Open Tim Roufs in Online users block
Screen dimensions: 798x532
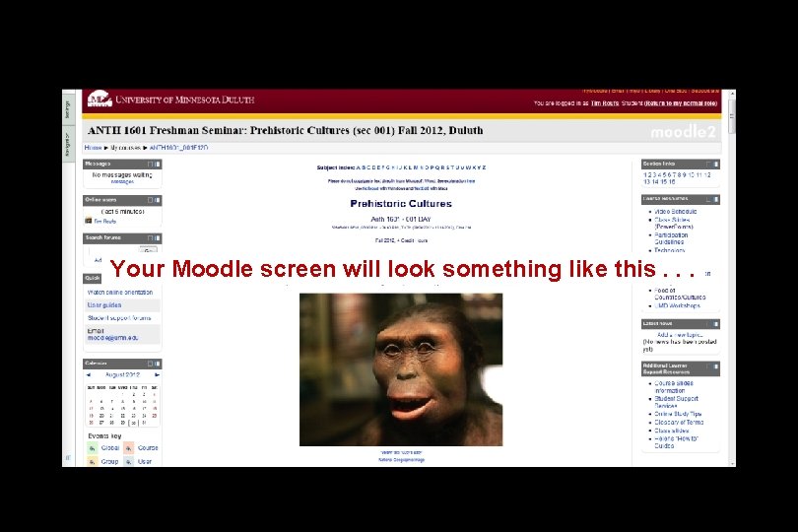[x=104, y=221]
